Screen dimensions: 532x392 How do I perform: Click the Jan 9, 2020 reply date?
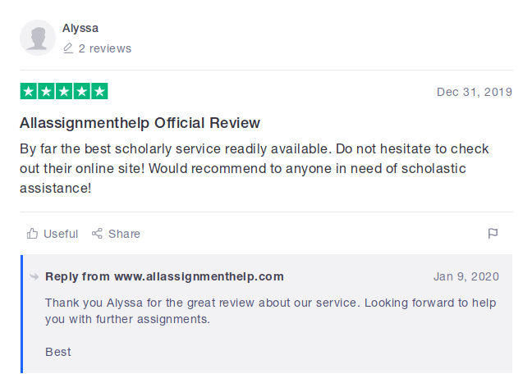click(465, 276)
